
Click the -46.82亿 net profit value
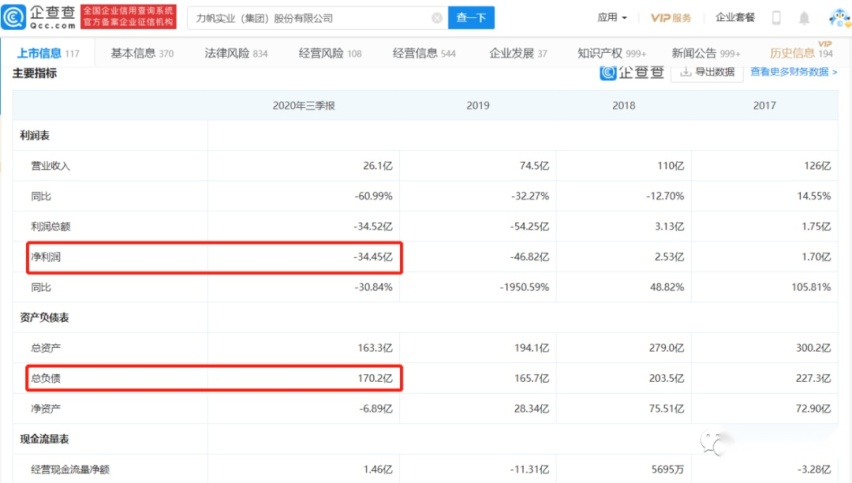click(529, 256)
